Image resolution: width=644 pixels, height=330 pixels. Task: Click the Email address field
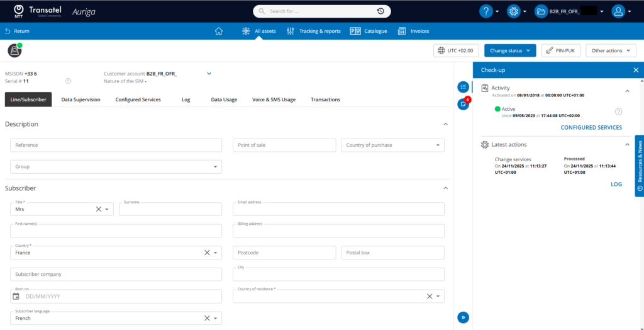click(338, 209)
